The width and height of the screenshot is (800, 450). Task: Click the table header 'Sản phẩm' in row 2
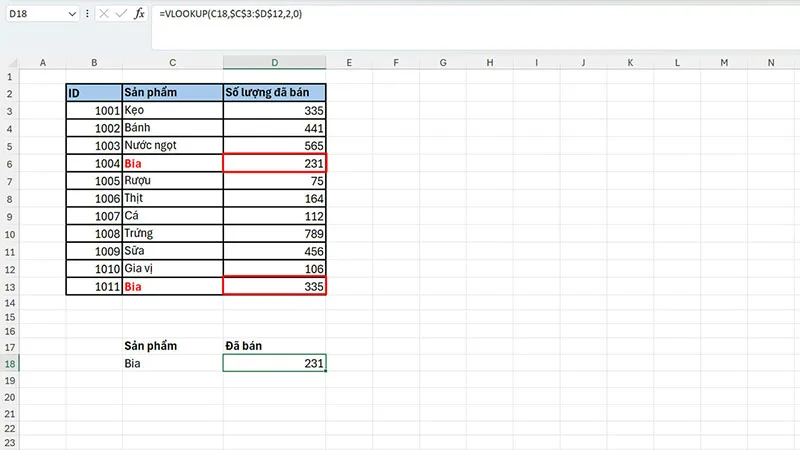tap(172, 93)
